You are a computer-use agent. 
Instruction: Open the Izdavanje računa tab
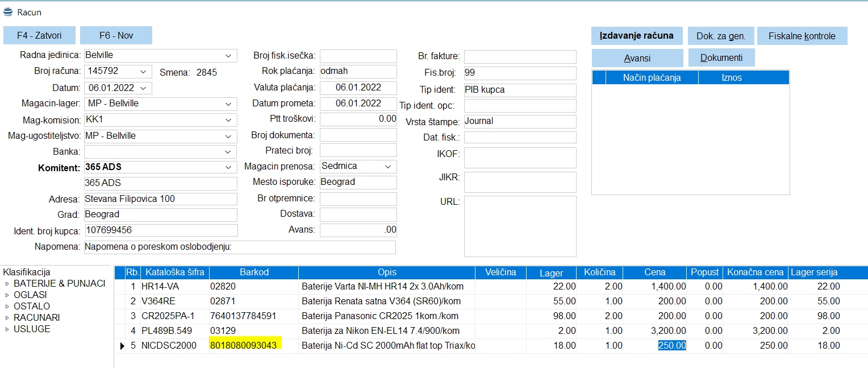(x=636, y=35)
